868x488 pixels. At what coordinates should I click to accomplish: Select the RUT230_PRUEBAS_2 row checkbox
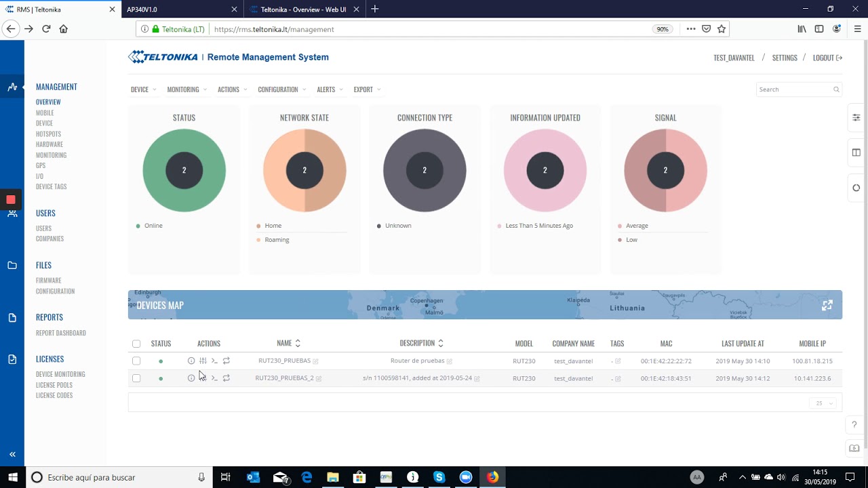pos(136,378)
